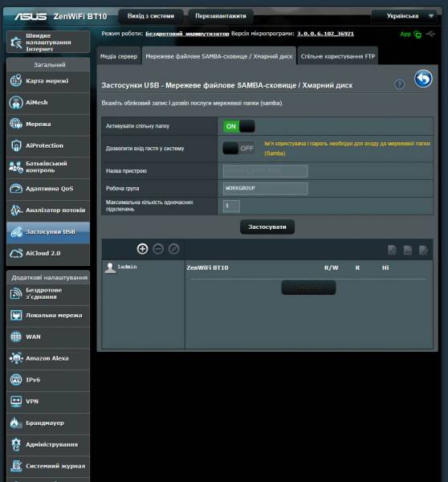
Task: Open the Quick Internet Setup wizard icon
Action: (x=16, y=43)
